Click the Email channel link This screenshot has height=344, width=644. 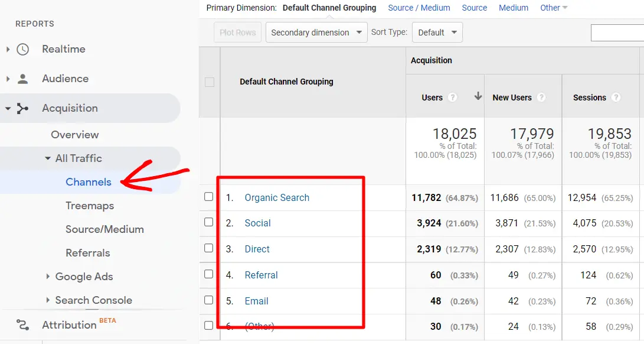pyautogui.click(x=256, y=301)
